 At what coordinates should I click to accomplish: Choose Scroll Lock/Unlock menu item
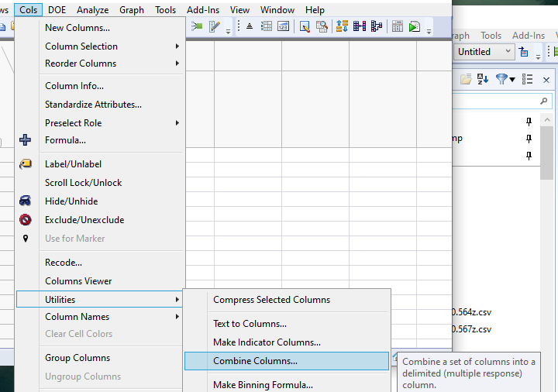point(83,183)
